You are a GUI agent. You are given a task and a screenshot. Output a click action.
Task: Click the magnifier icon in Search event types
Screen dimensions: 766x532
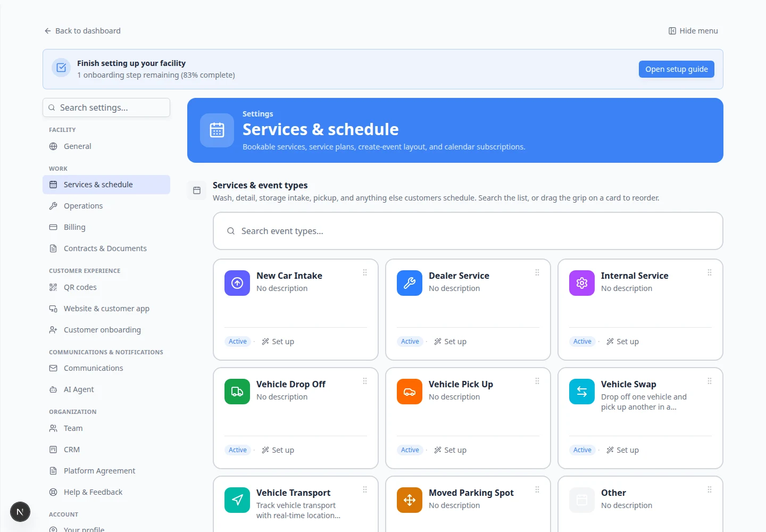pos(231,231)
